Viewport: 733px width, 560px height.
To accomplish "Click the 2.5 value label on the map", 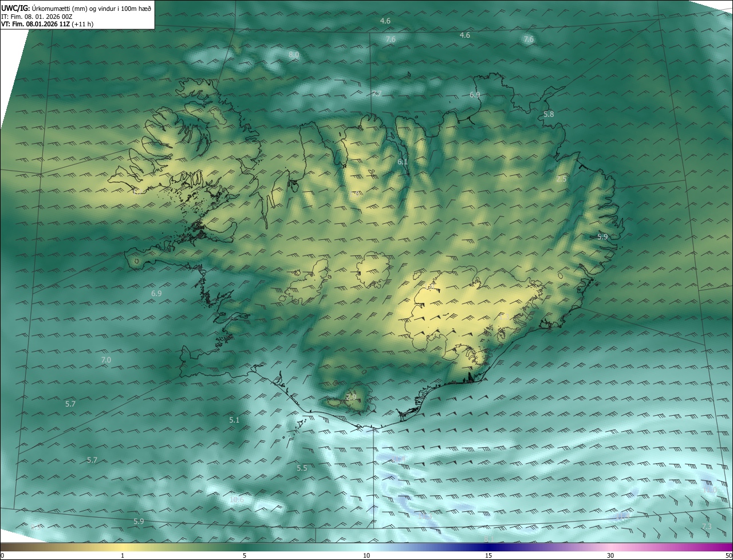I will (x=561, y=179).
